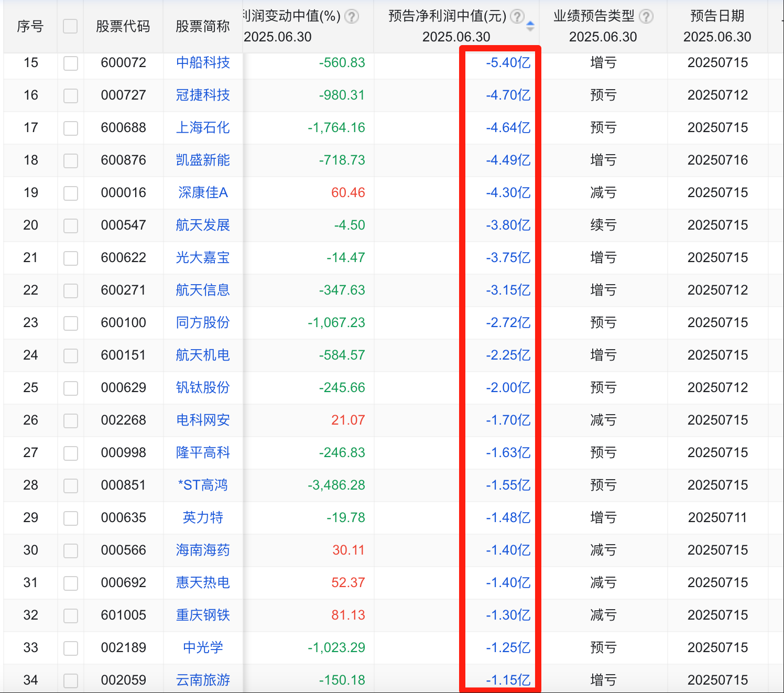Click help icon beside 利润变动中值(%)
Image resolution: width=784 pixels, height=693 pixels.
click(352, 17)
